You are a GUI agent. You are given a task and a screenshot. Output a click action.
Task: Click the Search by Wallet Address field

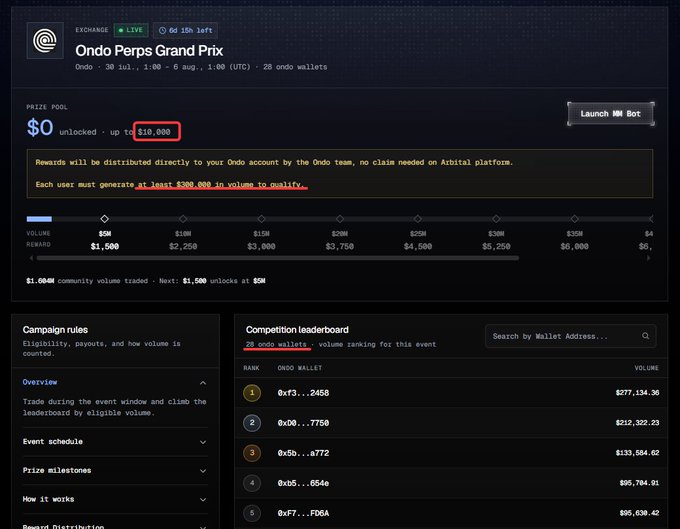click(x=571, y=336)
